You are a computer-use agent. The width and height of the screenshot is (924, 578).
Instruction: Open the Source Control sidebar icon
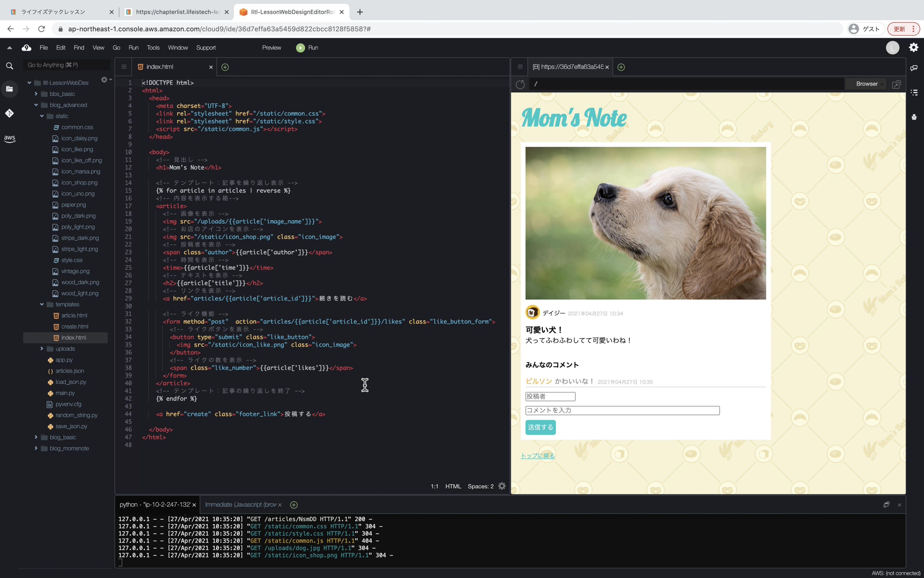[x=10, y=113]
